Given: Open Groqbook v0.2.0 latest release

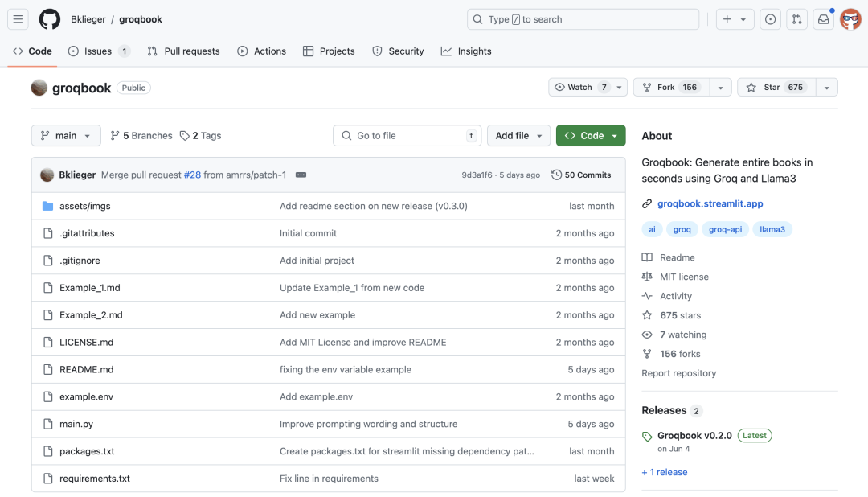Looking at the screenshot, I should tap(694, 436).
